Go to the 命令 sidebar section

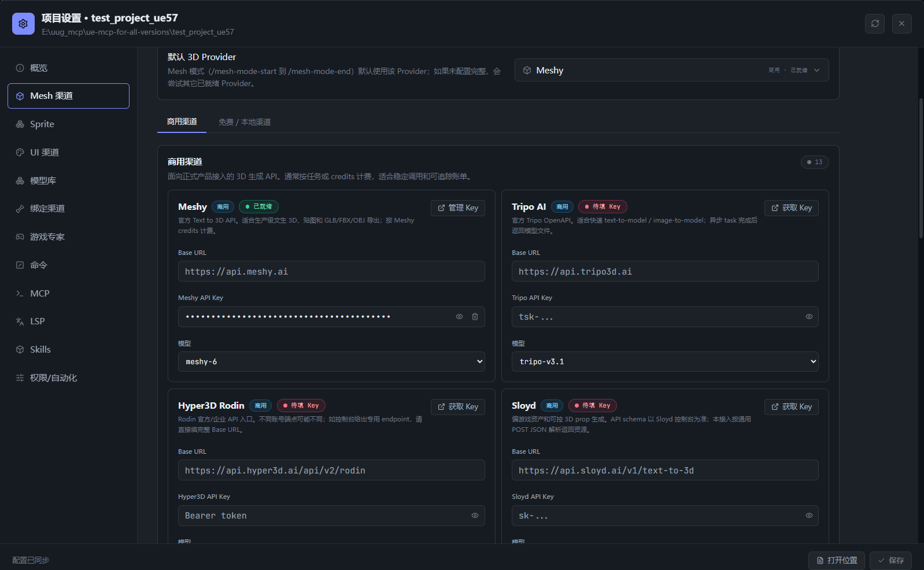click(x=68, y=265)
